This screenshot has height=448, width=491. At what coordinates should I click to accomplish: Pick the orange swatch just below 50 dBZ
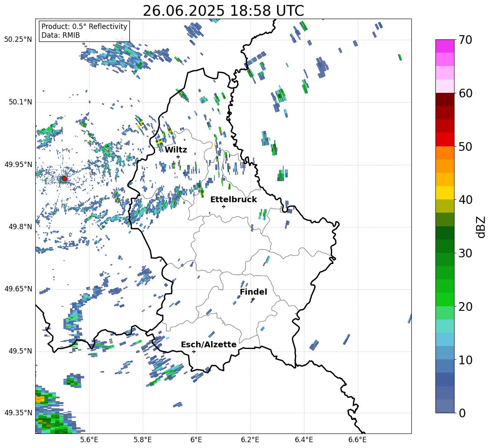(445, 153)
